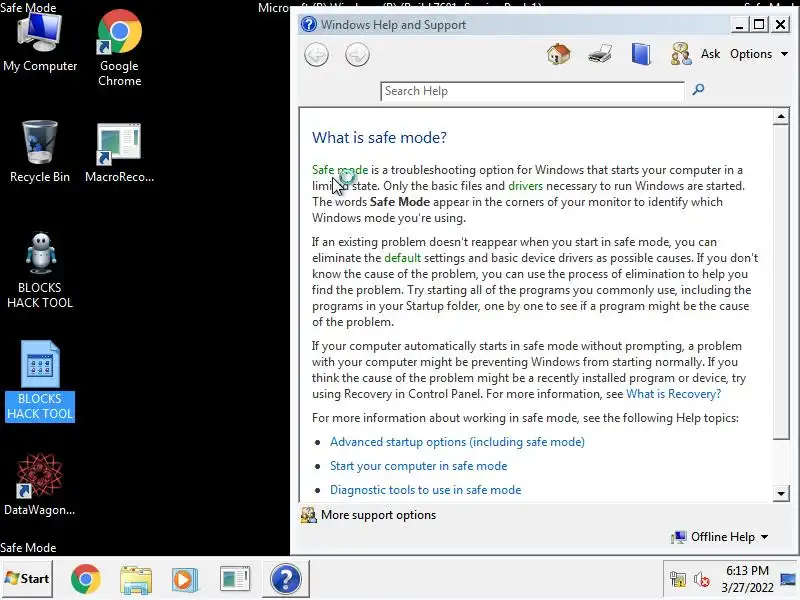800x600 pixels.
Task: Select the My Computer desktop icon
Action: pos(40,42)
